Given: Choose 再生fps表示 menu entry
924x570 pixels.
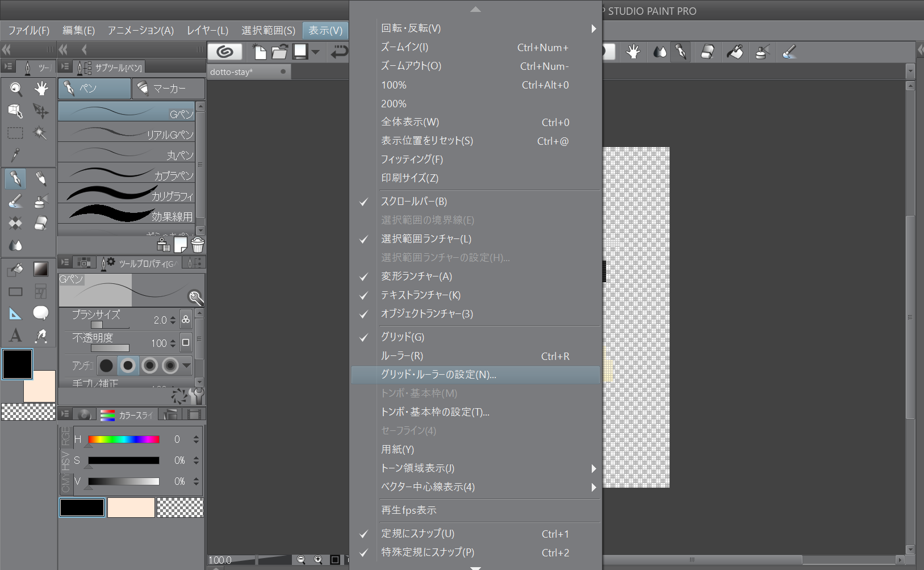Looking at the screenshot, I should coord(476,510).
